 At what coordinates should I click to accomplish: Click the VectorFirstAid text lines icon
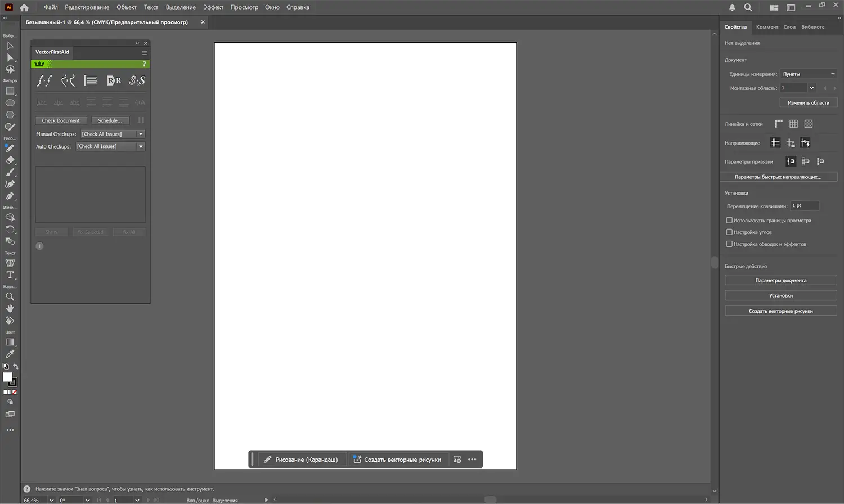tap(91, 80)
